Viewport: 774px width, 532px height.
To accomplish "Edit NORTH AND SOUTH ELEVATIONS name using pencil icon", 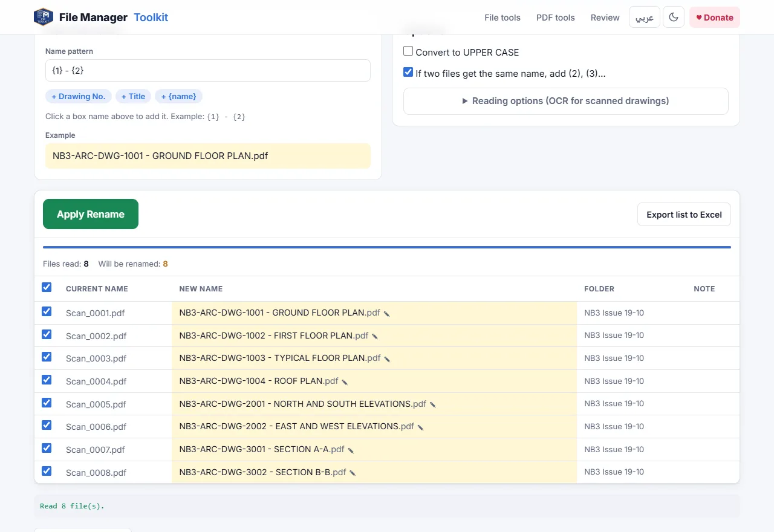I will (x=433, y=404).
